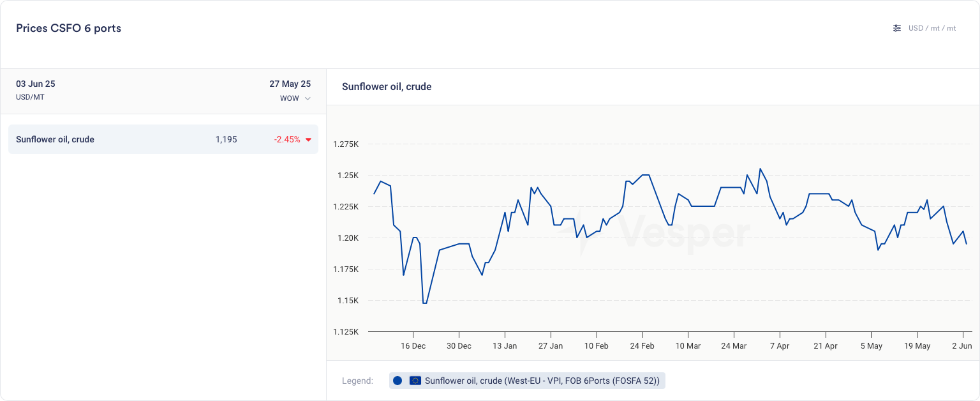Click the USD / mt / mt unit label

click(x=932, y=28)
